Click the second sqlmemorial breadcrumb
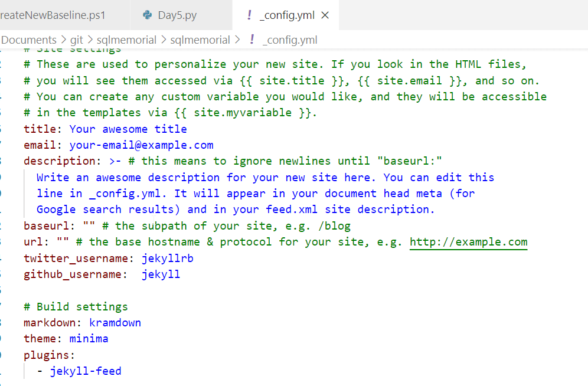The height and width of the screenshot is (386, 588). 200,40
